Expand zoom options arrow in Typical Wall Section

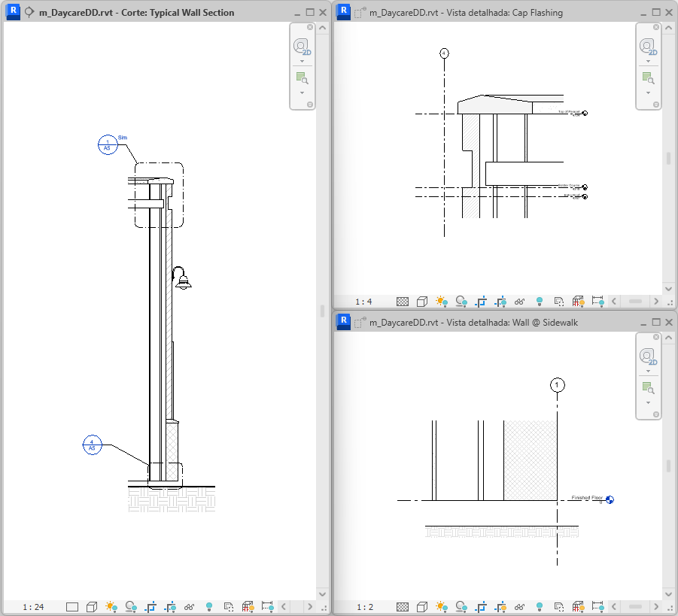(303, 93)
